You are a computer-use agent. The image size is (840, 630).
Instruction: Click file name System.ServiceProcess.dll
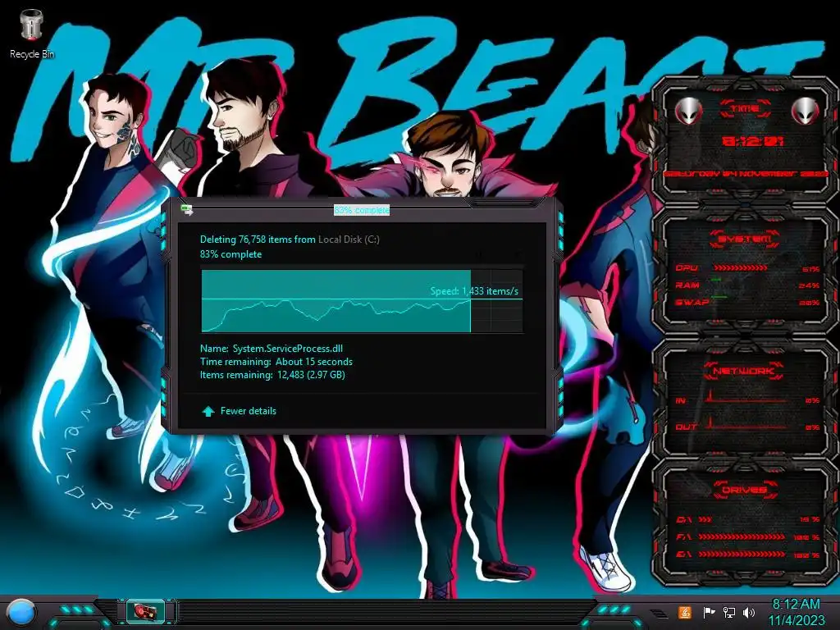point(288,348)
